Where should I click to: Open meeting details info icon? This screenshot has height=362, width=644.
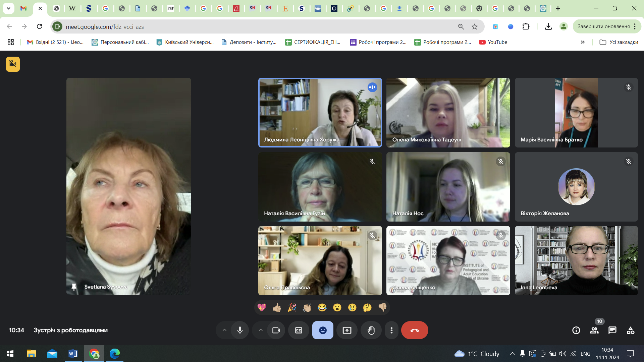click(x=576, y=330)
